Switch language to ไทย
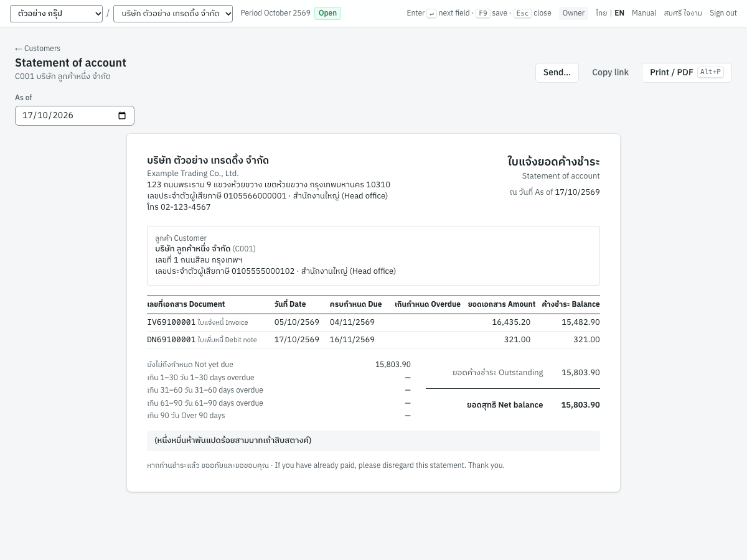Screen dimensions: 747x560 coord(601,13)
